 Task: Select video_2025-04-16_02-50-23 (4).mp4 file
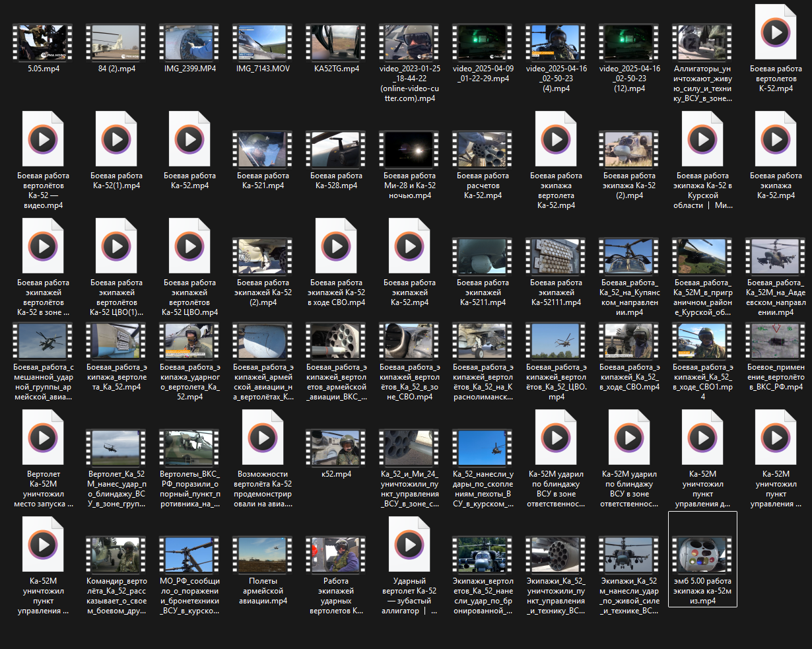click(556, 43)
